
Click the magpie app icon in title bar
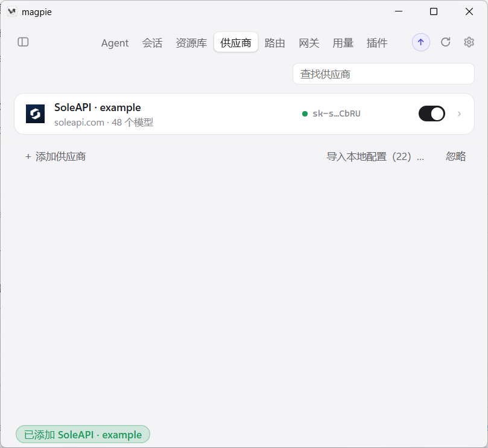[12, 11]
